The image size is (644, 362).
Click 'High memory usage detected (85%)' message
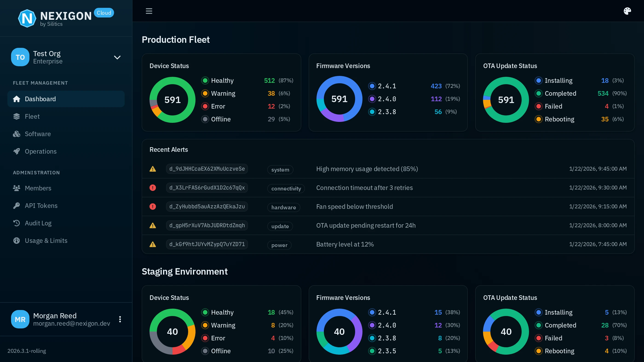click(x=367, y=169)
